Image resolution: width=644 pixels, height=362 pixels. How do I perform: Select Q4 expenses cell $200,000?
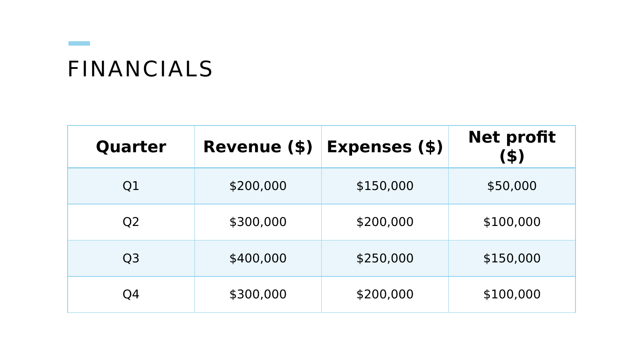[385, 294]
